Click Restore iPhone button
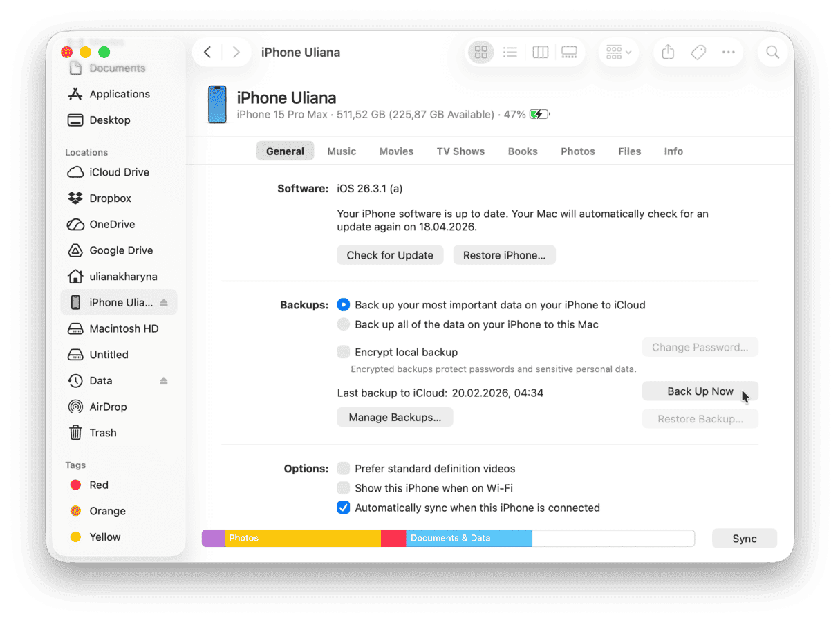The height and width of the screenshot is (623, 840). pos(504,255)
